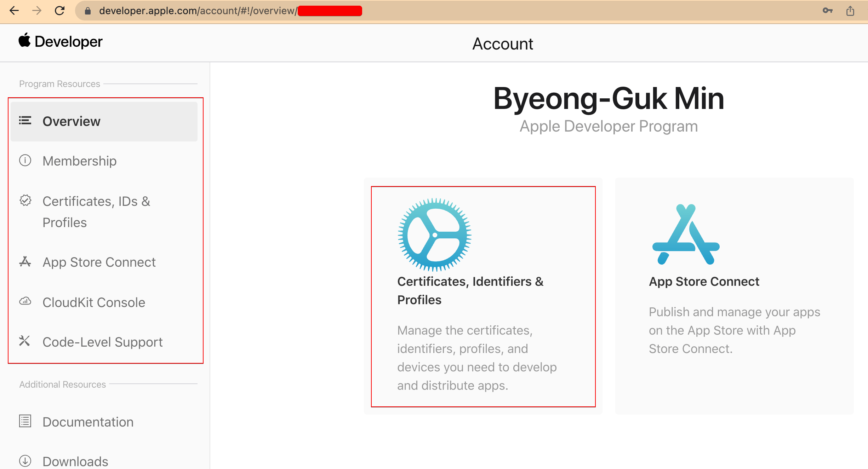Open saved passwords key icon
The image size is (868, 469).
(827, 11)
